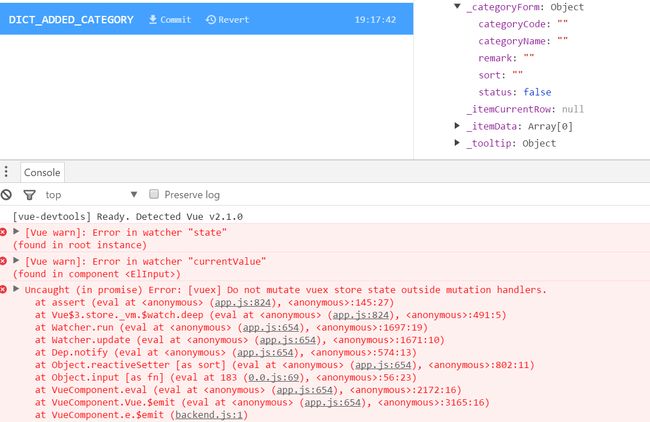Clear console with the ban icon
Screen dimensions: 650x422
point(6,195)
